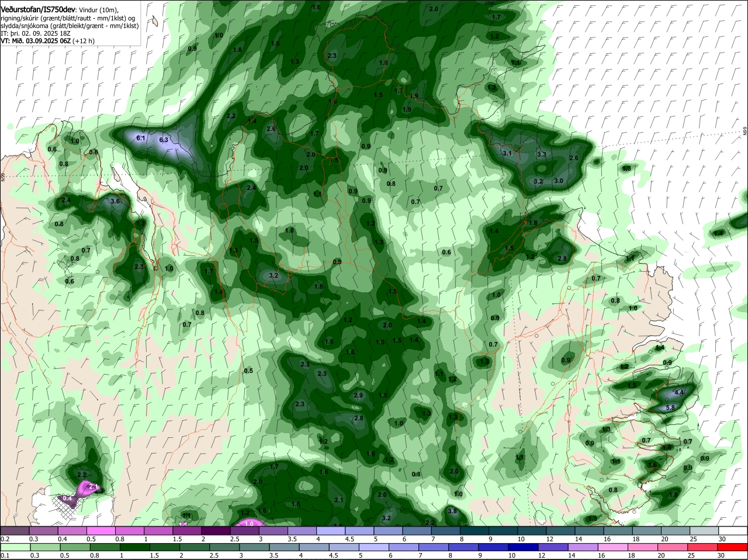Image resolution: width=748 pixels, height=560 pixels.
Task: Pick the lavender snow legend swatch labeled 4
Action: click(x=330, y=531)
